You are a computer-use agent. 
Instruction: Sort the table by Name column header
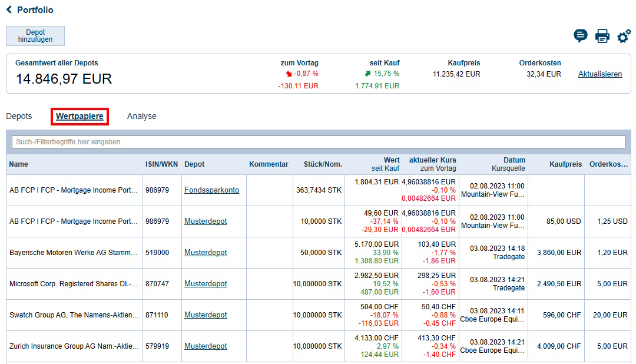point(19,164)
